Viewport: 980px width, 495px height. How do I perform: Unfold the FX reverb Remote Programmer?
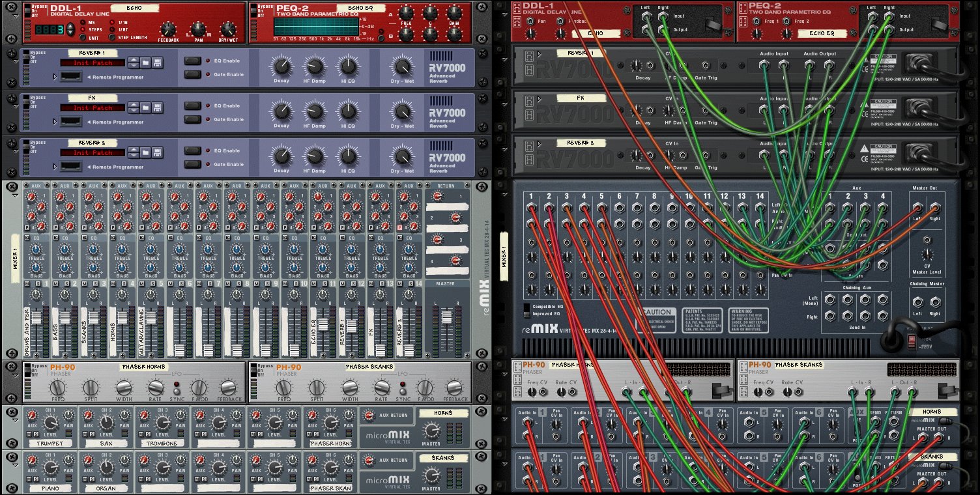point(55,122)
